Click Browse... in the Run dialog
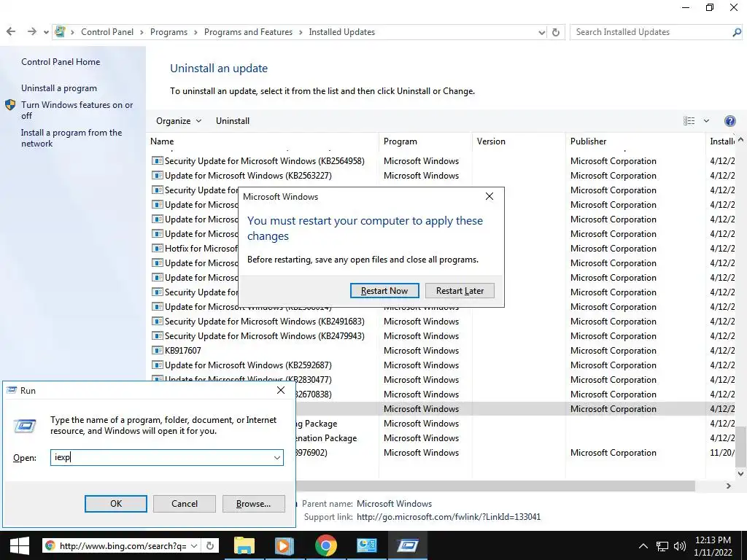 pos(253,504)
